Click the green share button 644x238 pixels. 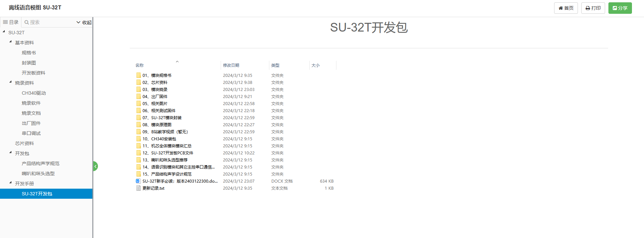620,8
